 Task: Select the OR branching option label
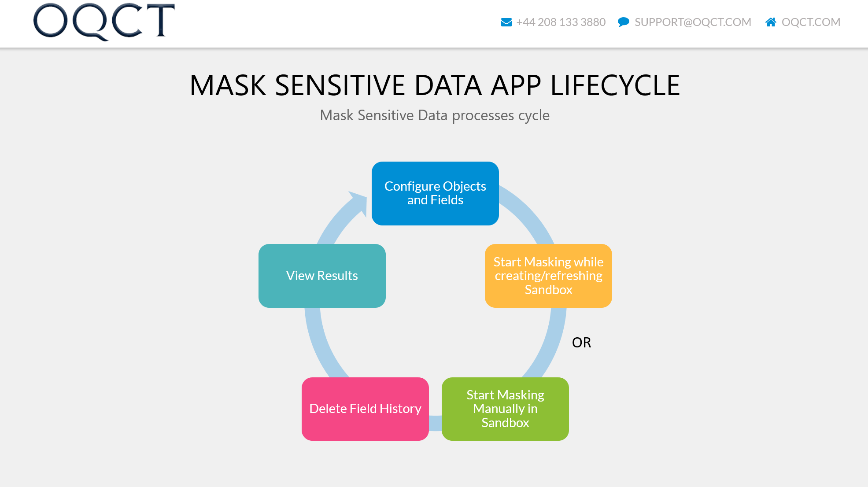pos(581,342)
